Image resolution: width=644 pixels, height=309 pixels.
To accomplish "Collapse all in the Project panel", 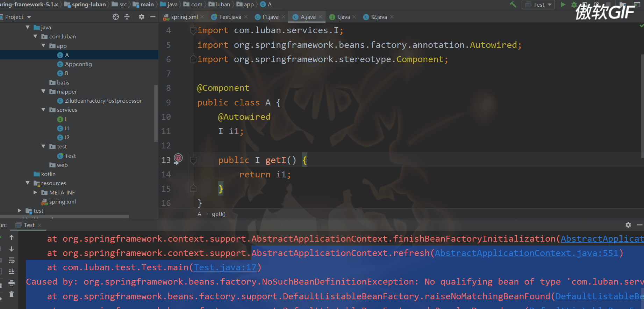I will [127, 17].
